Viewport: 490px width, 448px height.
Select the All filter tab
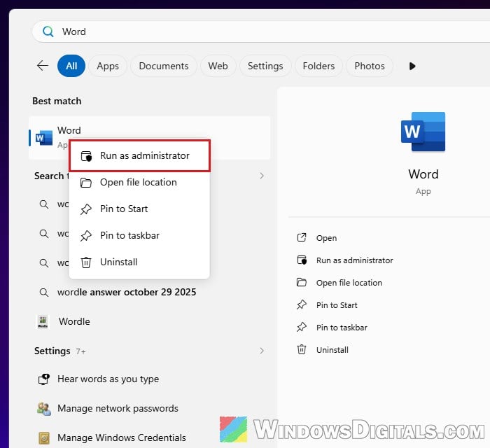71,66
